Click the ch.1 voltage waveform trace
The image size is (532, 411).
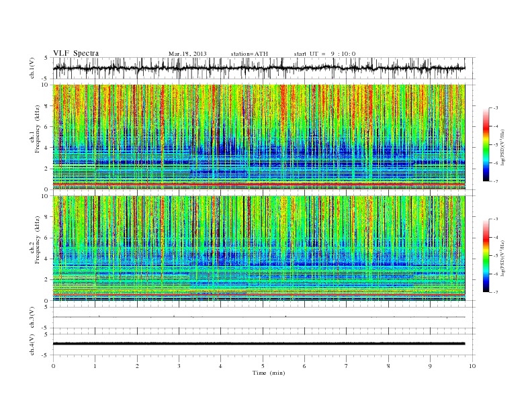(259, 68)
